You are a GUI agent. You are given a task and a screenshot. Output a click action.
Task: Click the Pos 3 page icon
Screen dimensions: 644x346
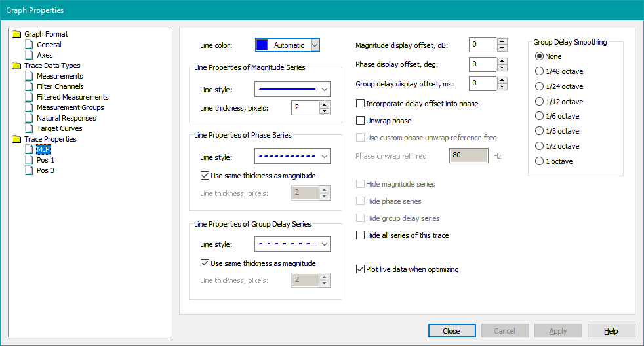(x=29, y=170)
